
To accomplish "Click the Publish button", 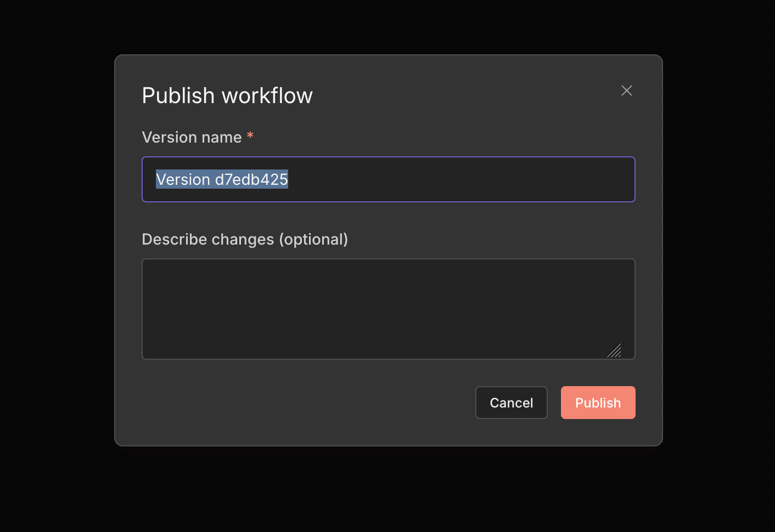I will [x=598, y=403].
